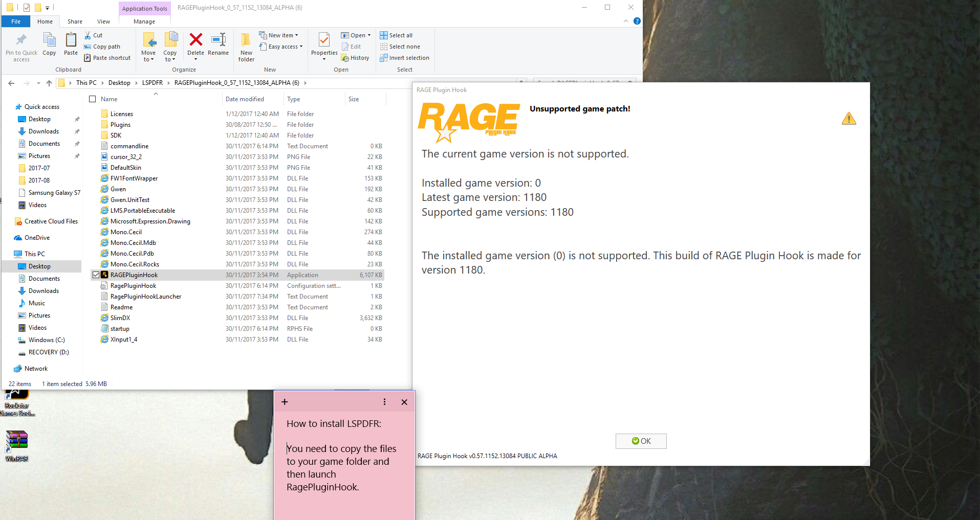Image resolution: width=980 pixels, height=520 pixels.
Task: Click the Application Tools contextual tab
Action: click(145, 8)
